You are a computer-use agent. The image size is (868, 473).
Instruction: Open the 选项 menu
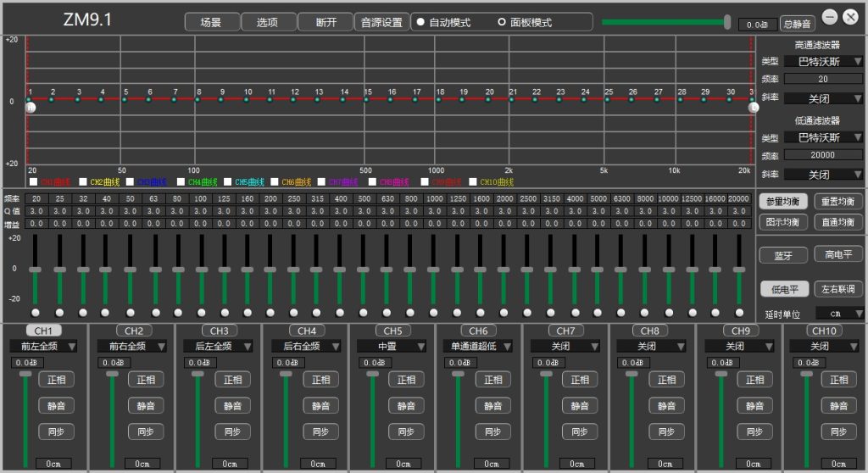269,22
